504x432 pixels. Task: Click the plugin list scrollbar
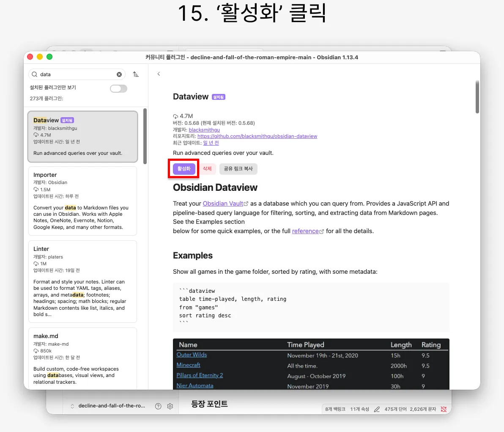pos(145,136)
